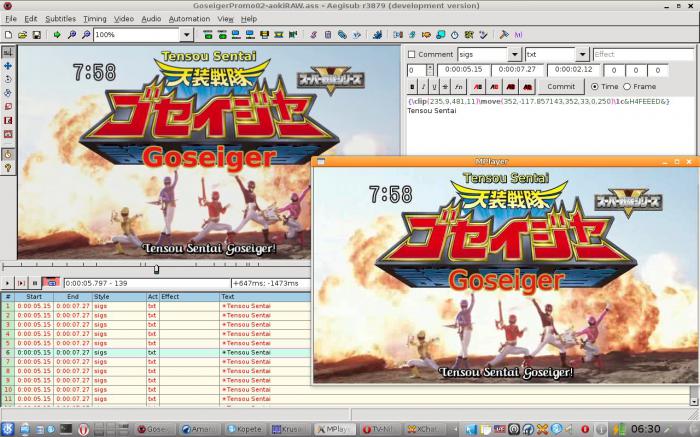Click the layer number spinner arrows
Screen dimensions: 700x437
(429, 70)
